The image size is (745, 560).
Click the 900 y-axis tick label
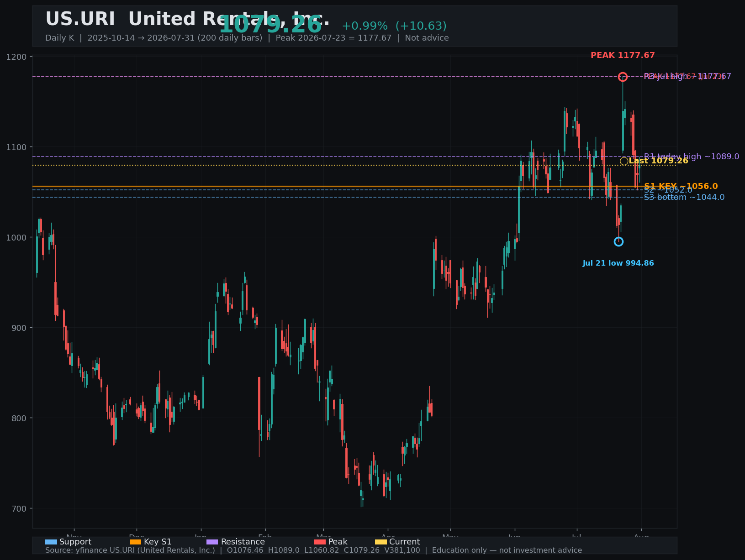coord(19,328)
